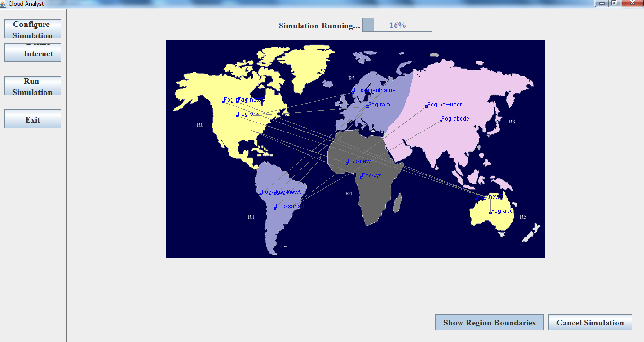This screenshot has height=342, width=644.
Task: Open the Define Internet panel
Action: point(33,53)
